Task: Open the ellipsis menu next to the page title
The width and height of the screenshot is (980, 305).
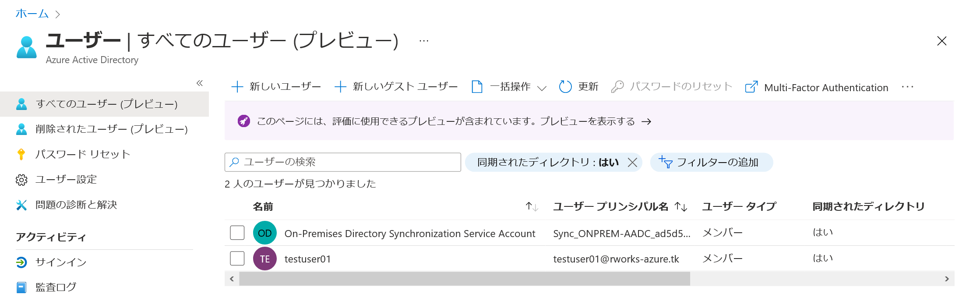Action: point(423,41)
